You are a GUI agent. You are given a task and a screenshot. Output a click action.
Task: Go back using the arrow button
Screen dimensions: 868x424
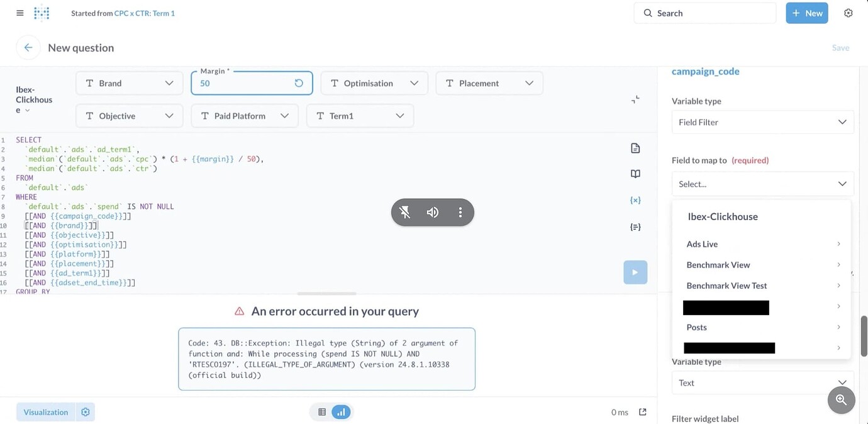click(x=28, y=48)
